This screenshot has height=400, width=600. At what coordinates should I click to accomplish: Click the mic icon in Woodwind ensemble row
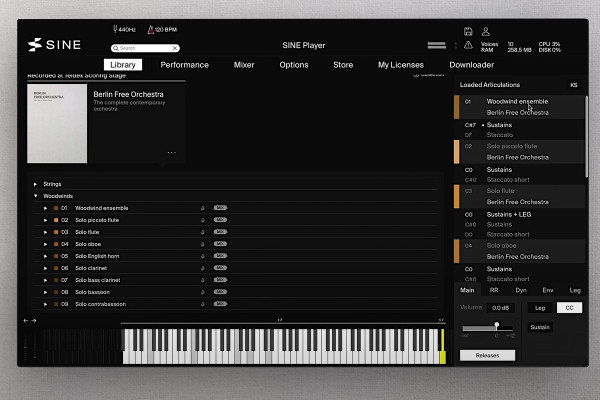[x=203, y=208]
